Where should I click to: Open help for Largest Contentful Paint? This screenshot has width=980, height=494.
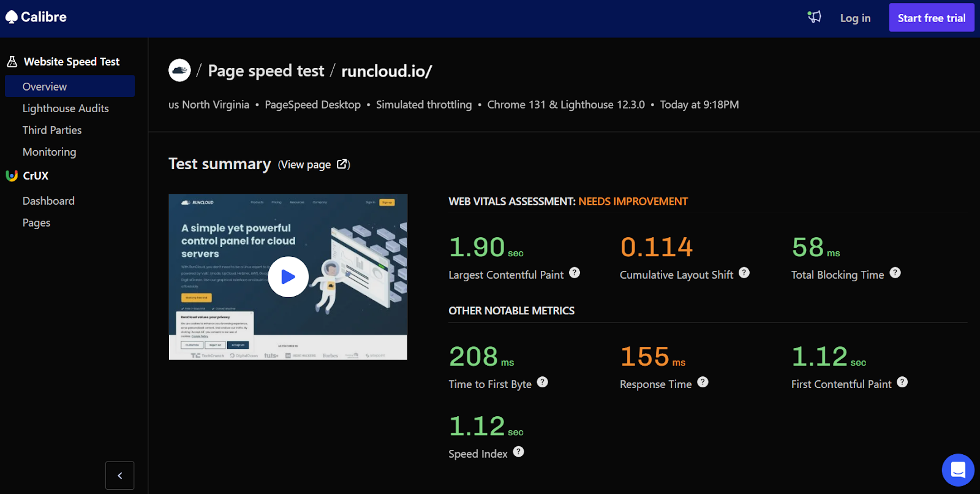575,273
